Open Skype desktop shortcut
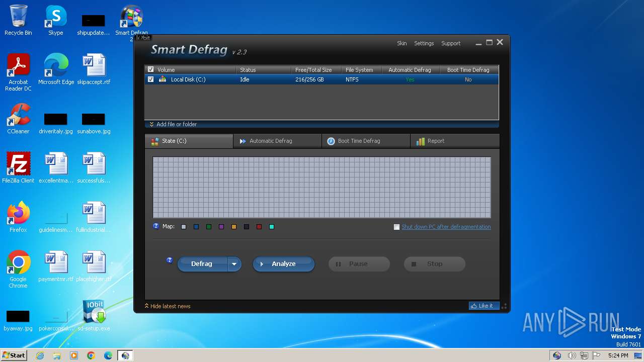 [x=56, y=20]
